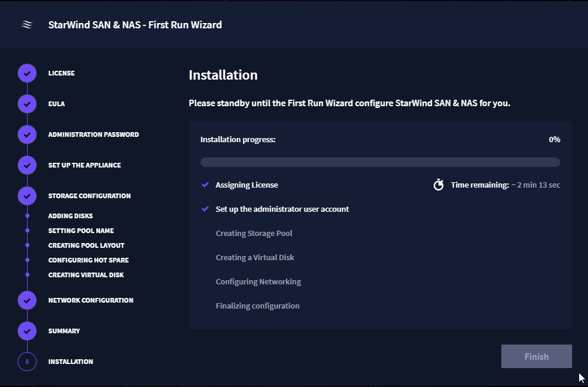Click the Finish button
The image size is (588, 387).
tap(536, 356)
